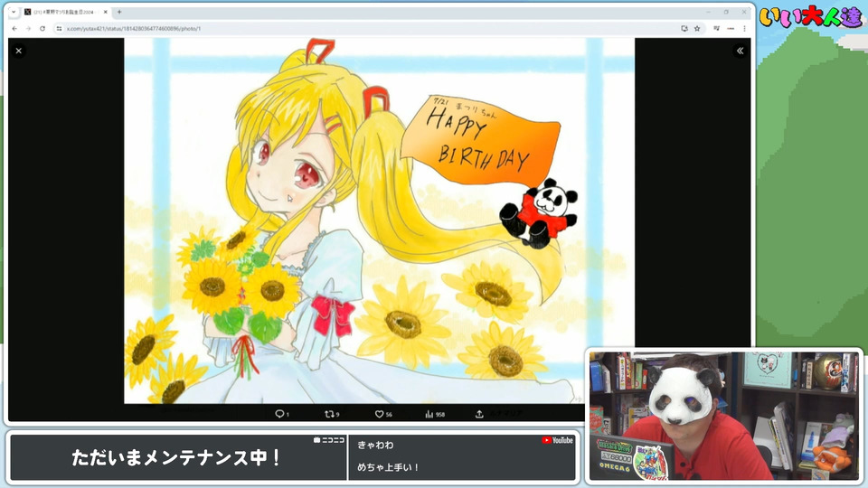Viewport: 868px width, 488px height.
Task: Click the comment 'きゃわわ'
Action: [x=375, y=445]
